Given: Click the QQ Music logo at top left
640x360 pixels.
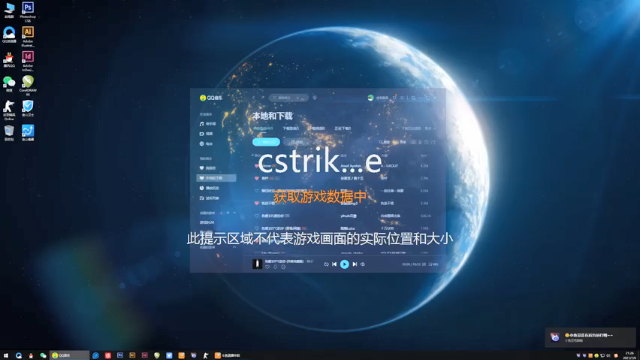Looking at the screenshot, I should pos(211,98).
